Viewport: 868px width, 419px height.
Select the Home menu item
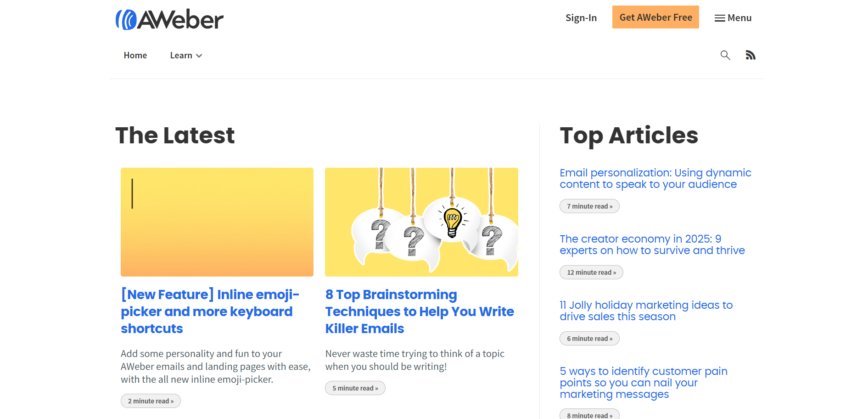(135, 55)
